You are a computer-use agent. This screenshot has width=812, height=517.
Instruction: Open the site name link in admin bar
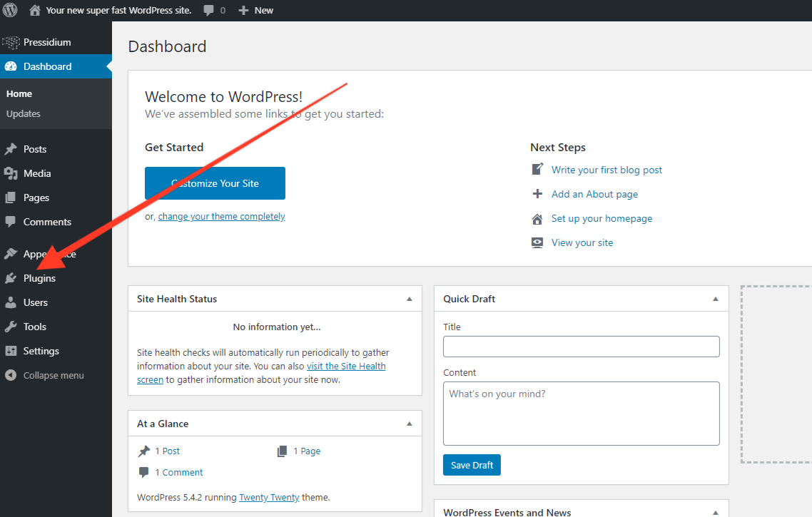pos(118,11)
